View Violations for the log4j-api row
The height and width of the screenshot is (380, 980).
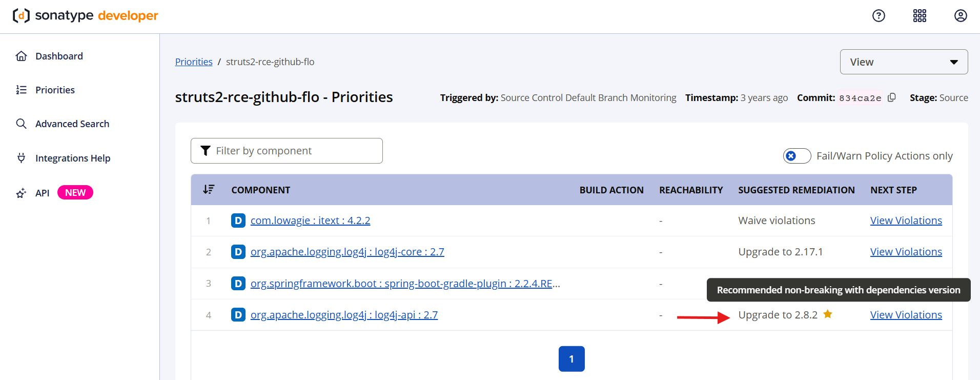tap(906, 315)
